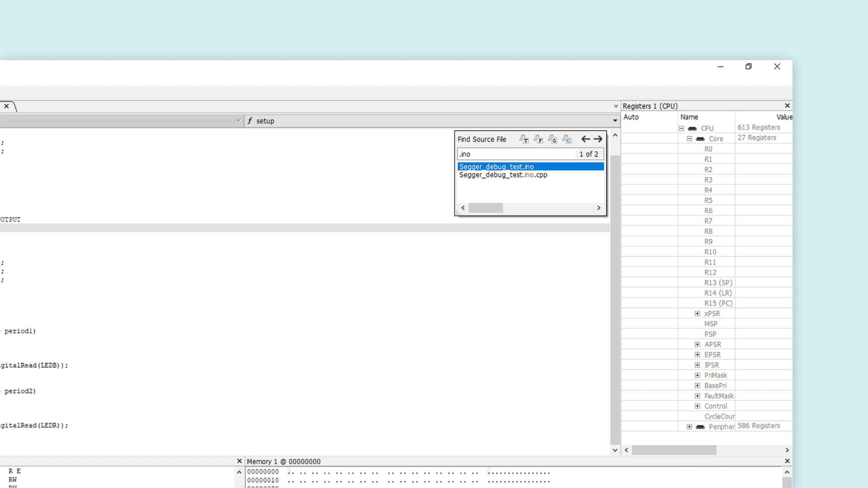Click the find text (T) search icon

point(524,139)
